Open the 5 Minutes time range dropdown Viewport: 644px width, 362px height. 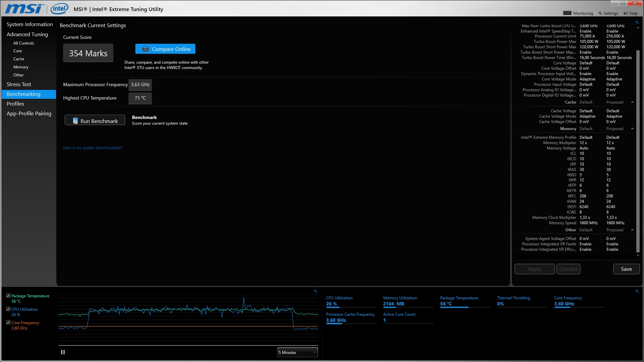click(298, 352)
